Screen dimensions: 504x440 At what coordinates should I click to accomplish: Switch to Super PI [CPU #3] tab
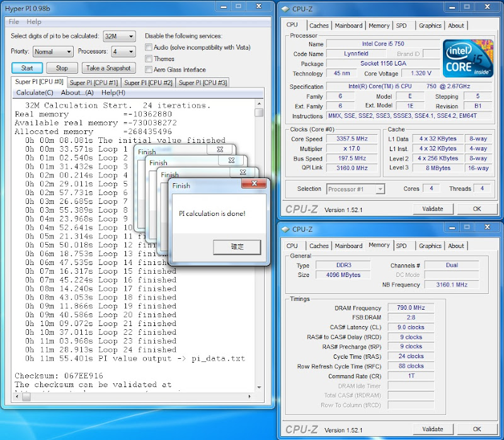203,83
